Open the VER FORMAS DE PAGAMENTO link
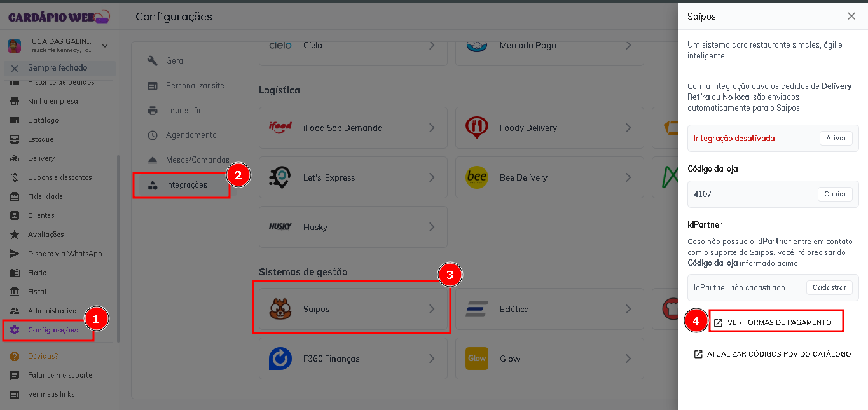This screenshot has height=410, width=868. [x=778, y=322]
